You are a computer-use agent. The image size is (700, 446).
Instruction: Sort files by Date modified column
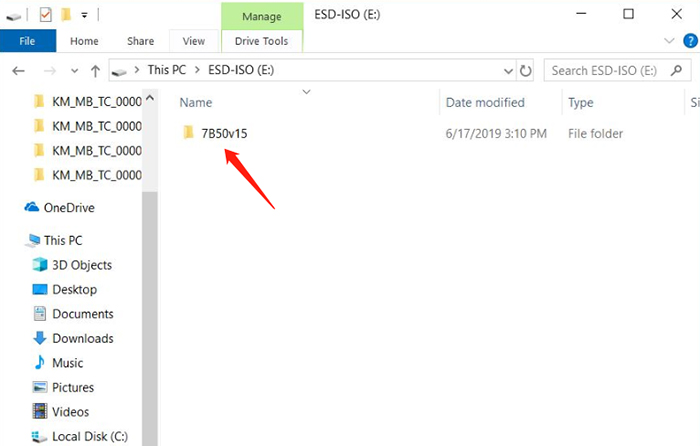tap(485, 103)
